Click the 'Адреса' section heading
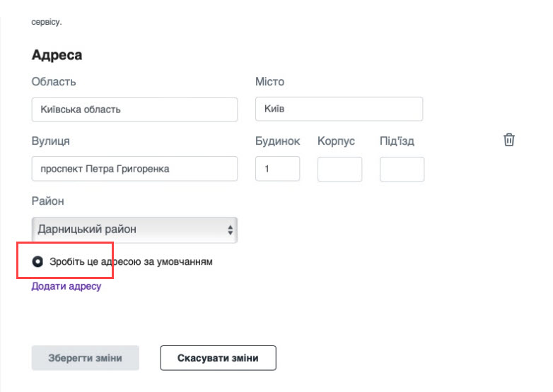This screenshot has height=392, width=553. [x=57, y=55]
